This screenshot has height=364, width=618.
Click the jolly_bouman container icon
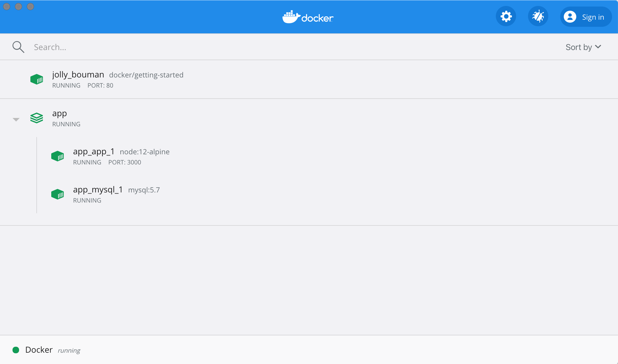point(37,79)
